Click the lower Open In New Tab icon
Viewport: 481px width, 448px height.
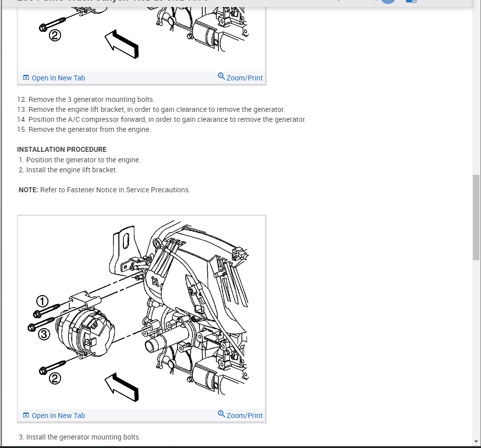click(26, 416)
